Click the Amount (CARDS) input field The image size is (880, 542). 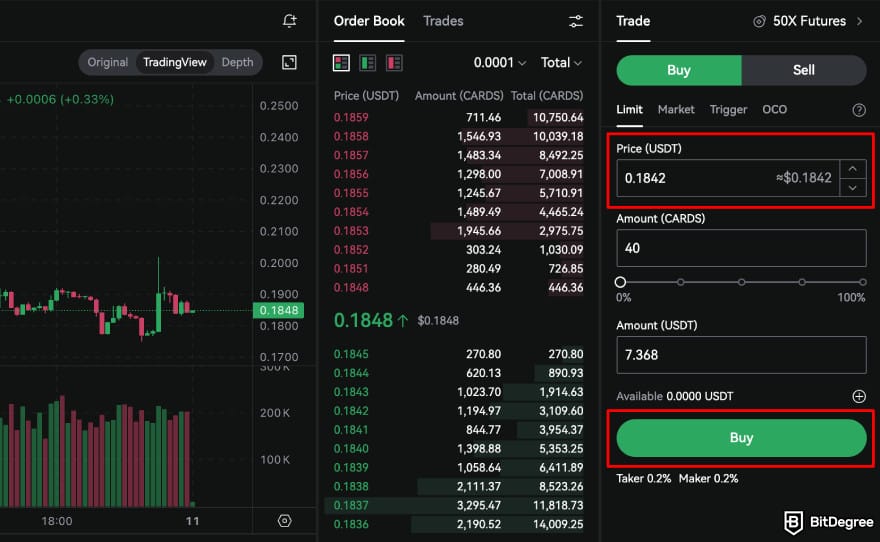[x=741, y=248]
